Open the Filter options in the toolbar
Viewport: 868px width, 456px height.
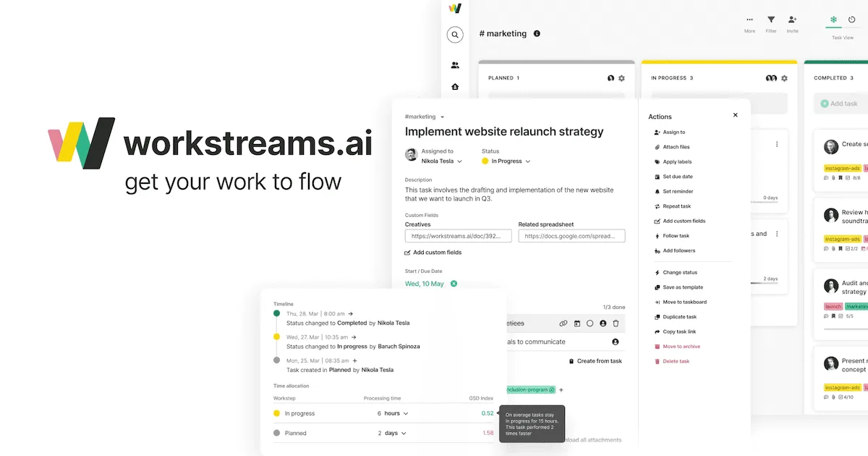pos(770,22)
